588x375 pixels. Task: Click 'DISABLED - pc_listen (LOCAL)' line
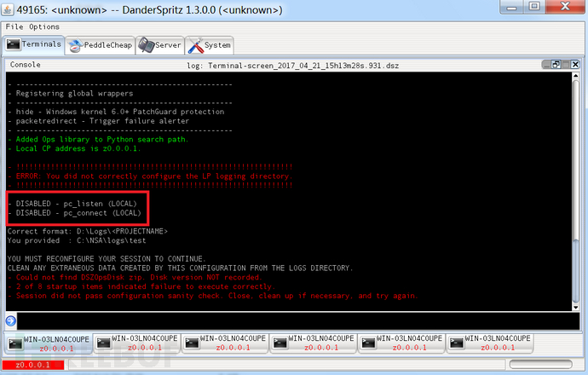click(x=72, y=204)
